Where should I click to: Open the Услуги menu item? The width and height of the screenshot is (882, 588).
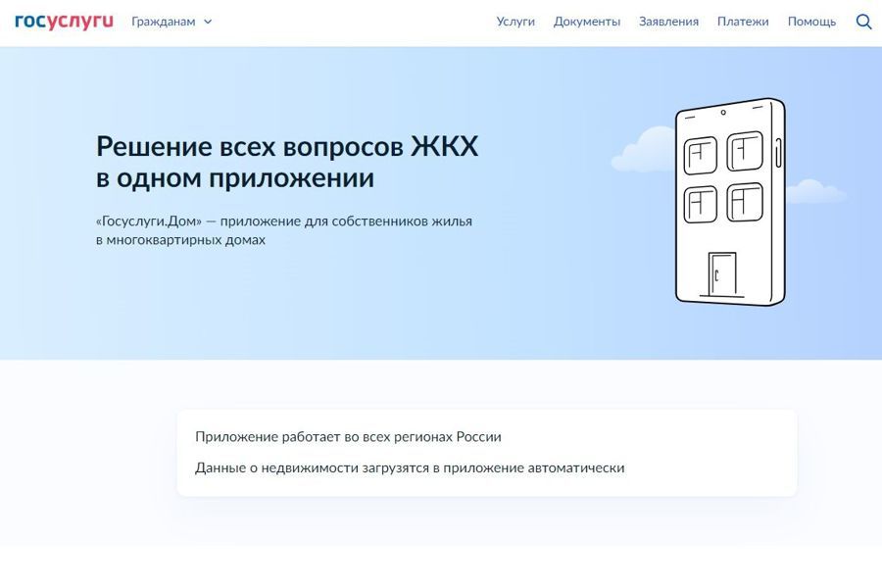tap(515, 22)
